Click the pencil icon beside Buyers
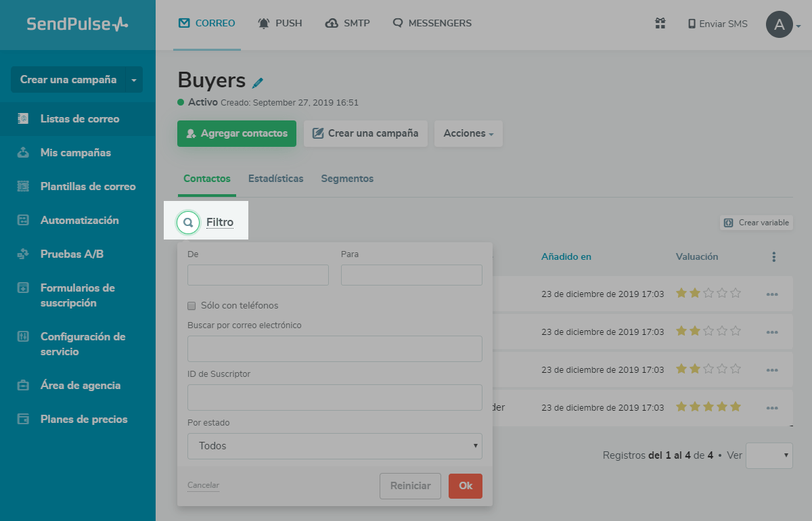 257,83
